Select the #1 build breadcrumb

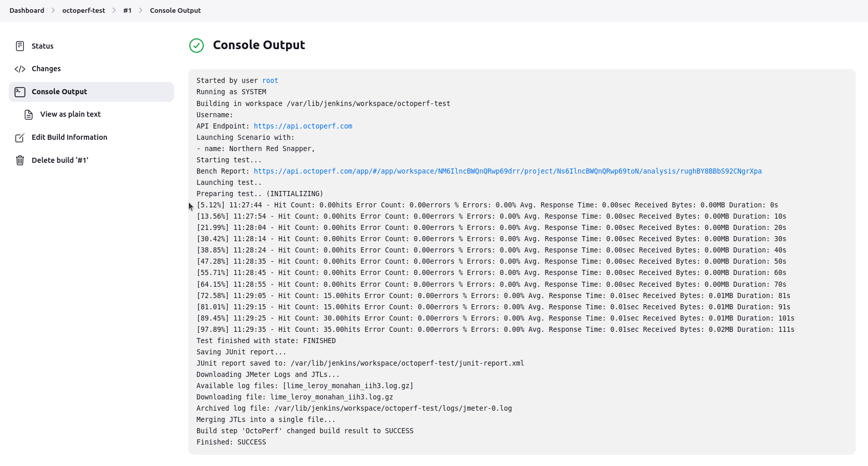point(127,10)
